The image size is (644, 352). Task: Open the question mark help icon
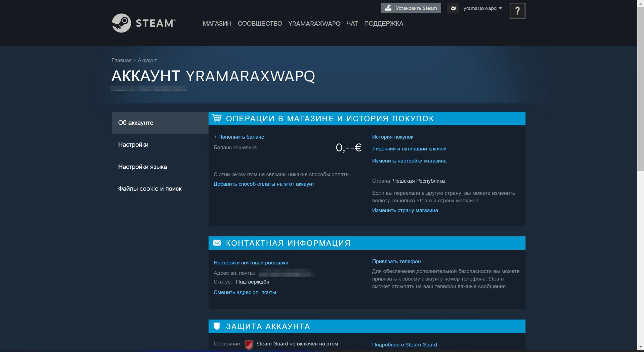517,11
